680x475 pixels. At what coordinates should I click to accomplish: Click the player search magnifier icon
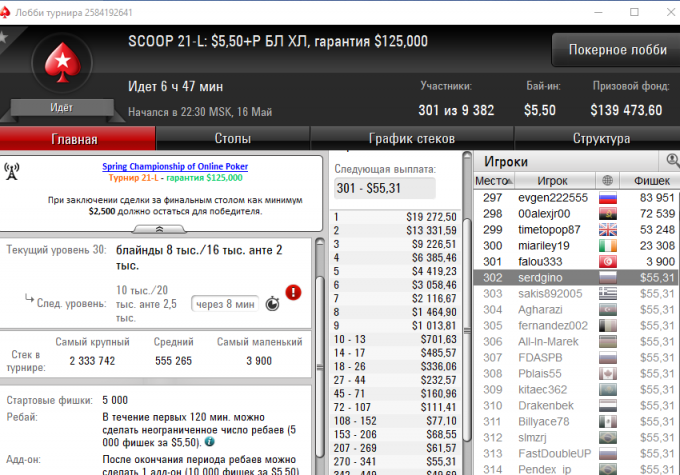tap(672, 161)
